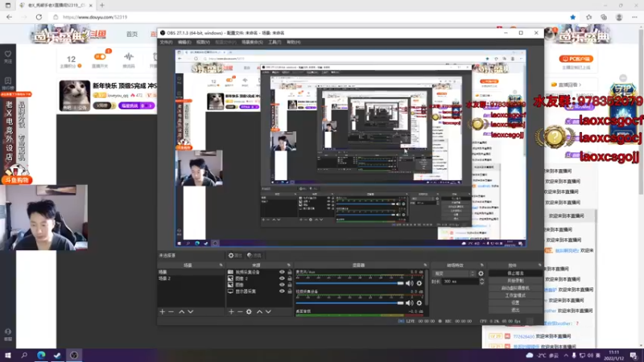Toggle visibility of 显示器采集 source
Image resolution: width=644 pixels, height=362 pixels.
[282, 291]
